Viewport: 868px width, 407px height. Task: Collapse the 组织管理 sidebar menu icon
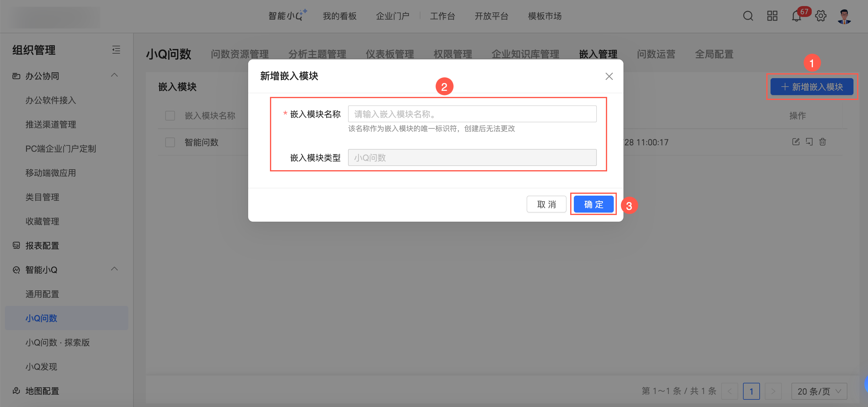(116, 50)
